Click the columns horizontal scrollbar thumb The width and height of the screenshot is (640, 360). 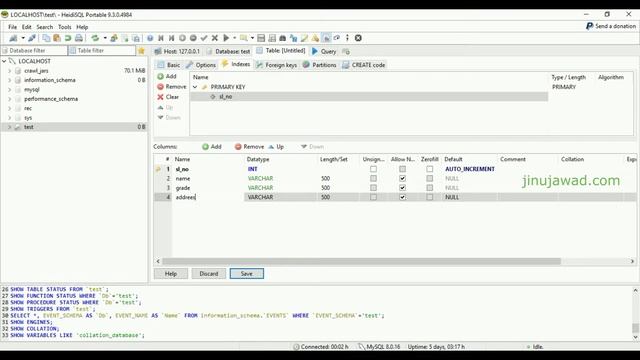pyautogui.click(x=361, y=261)
